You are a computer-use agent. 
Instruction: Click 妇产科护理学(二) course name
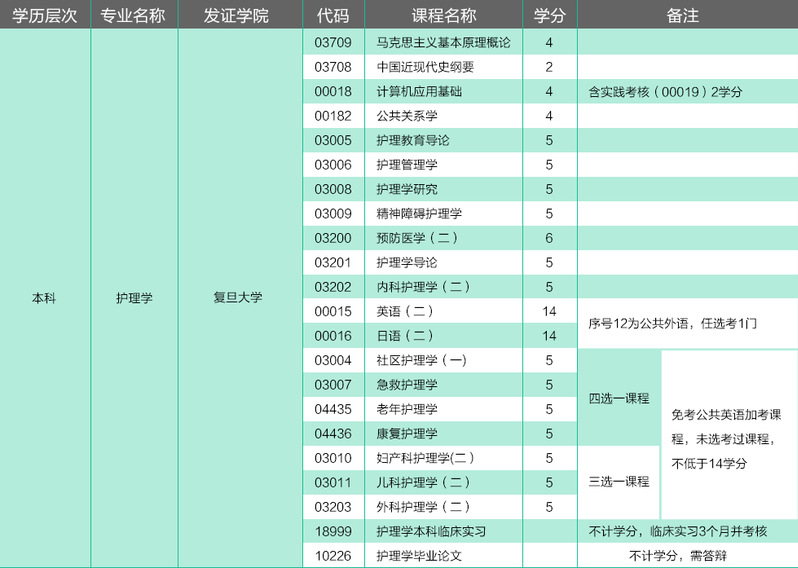coord(425,458)
